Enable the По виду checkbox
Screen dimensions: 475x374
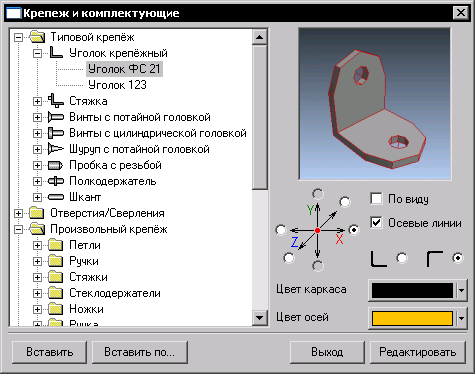pos(376,199)
